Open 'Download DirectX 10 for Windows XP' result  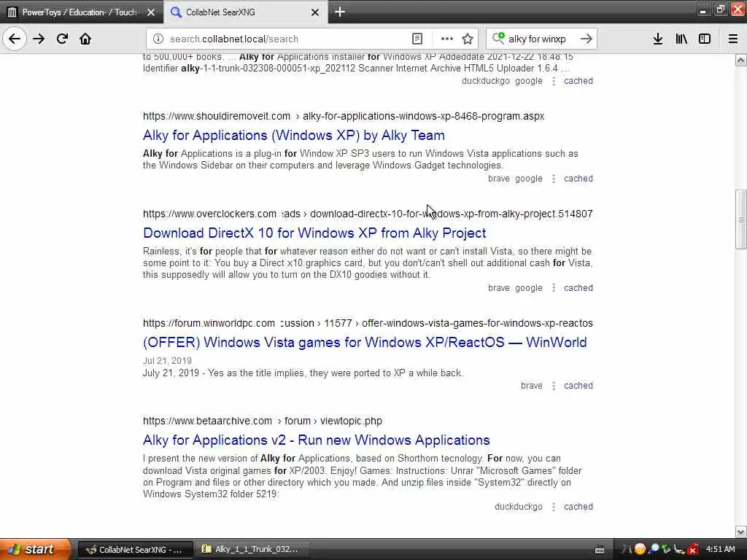tap(314, 233)
